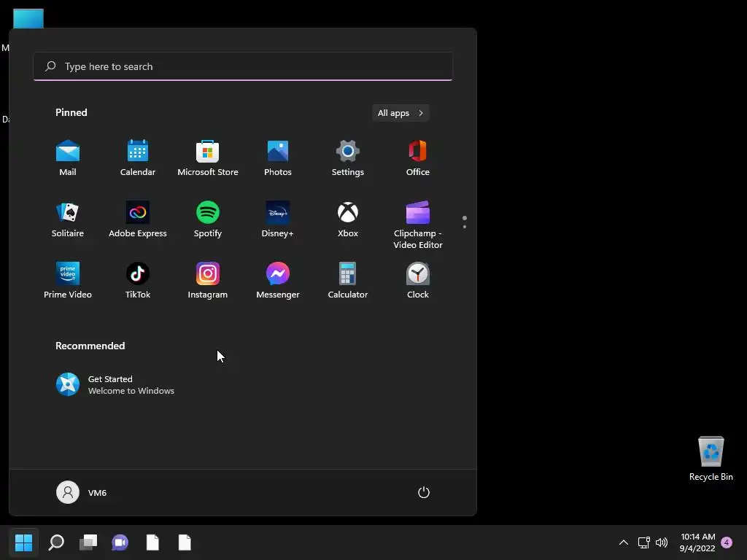The width and height of the screenshot is (747, 560).
Task: Launch Adobe Express
Action: click(x=138, y=219)
